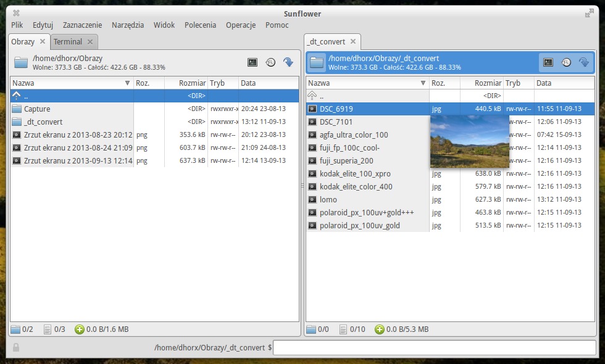Click the command line input field

[x=435, y=347]
